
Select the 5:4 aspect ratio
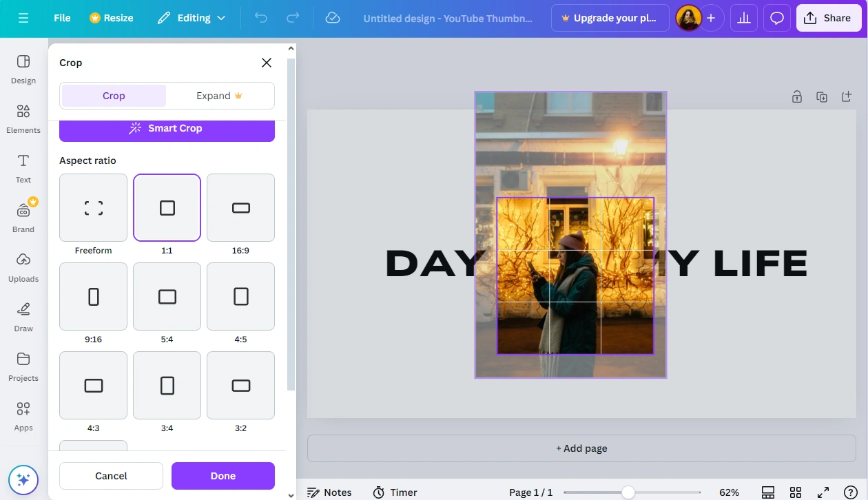click(x=167, y=296)
